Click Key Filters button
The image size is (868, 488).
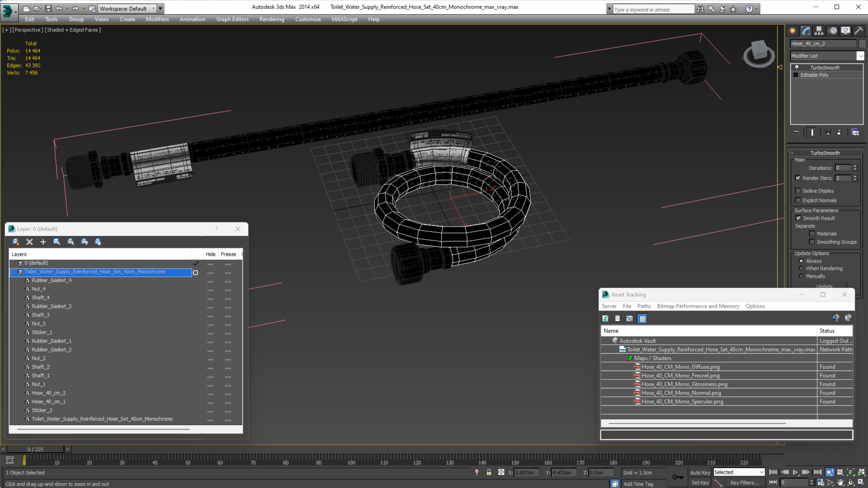pos(744,482)
